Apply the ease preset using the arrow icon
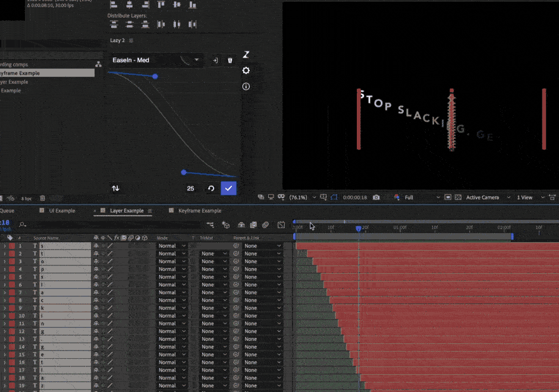Viewport: 559px width, 392px height. click(x=215, y=60)
